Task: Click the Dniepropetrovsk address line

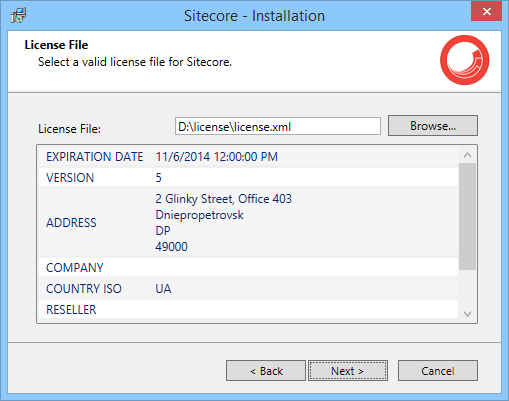Action: click(199, 215)
